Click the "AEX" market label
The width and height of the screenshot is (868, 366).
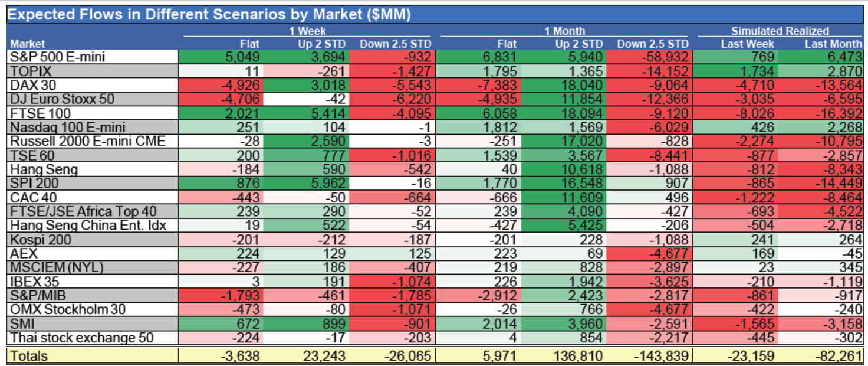(x=24, y=253)
